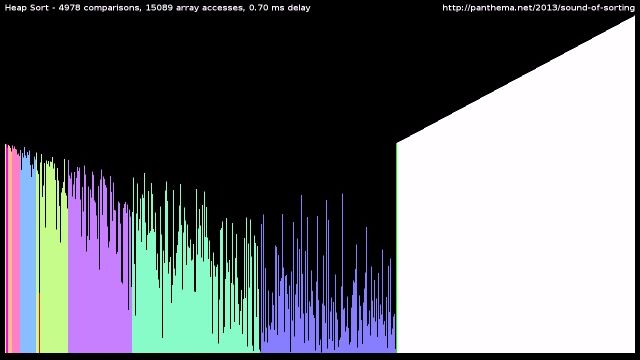Click the '4978 comparisons' counter text
The height and width of the screenshot is (360, 640).
99,8
